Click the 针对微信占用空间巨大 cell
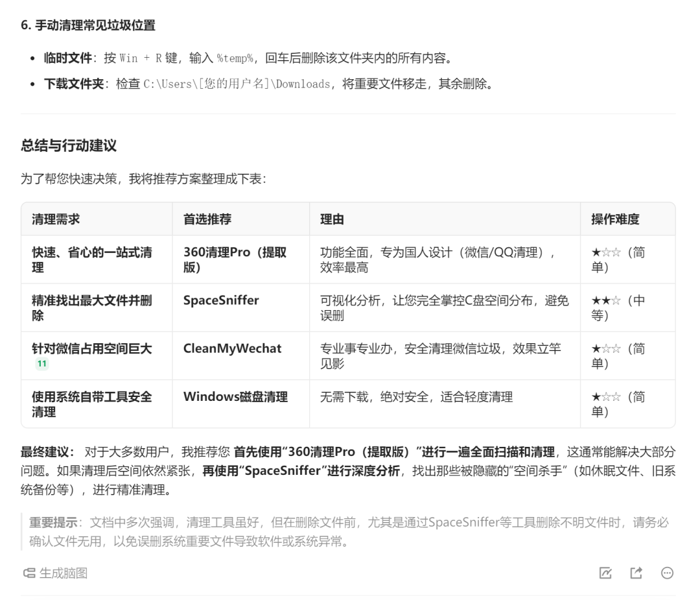This screenshot has width=700, height=600. (x=97, y=356)
